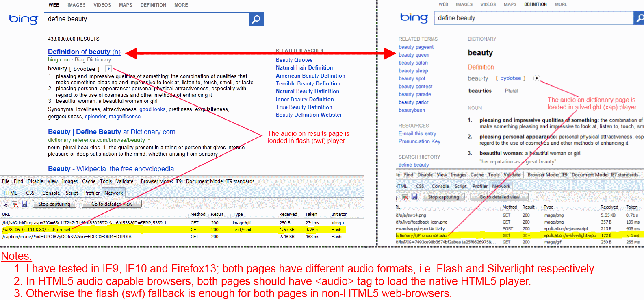Clear network capture in right devtools

tap(405, 197)
